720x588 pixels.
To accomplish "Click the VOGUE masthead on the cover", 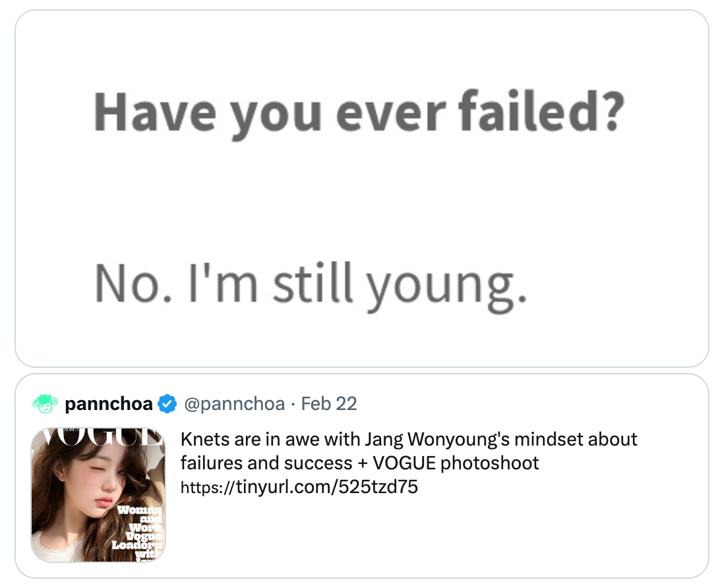I will click(99, 436).
